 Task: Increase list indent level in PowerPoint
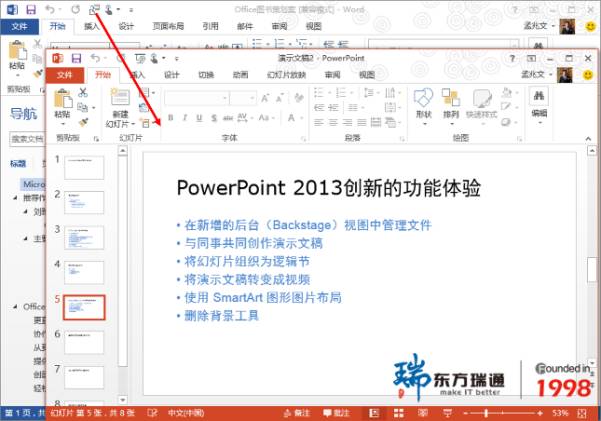coord(333,108)
